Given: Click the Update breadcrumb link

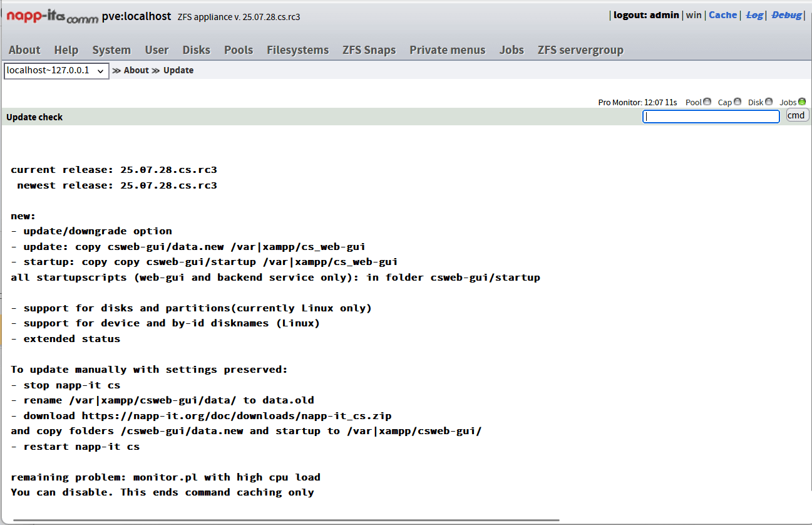Looking at the screenshot, I should click(178, 70).
